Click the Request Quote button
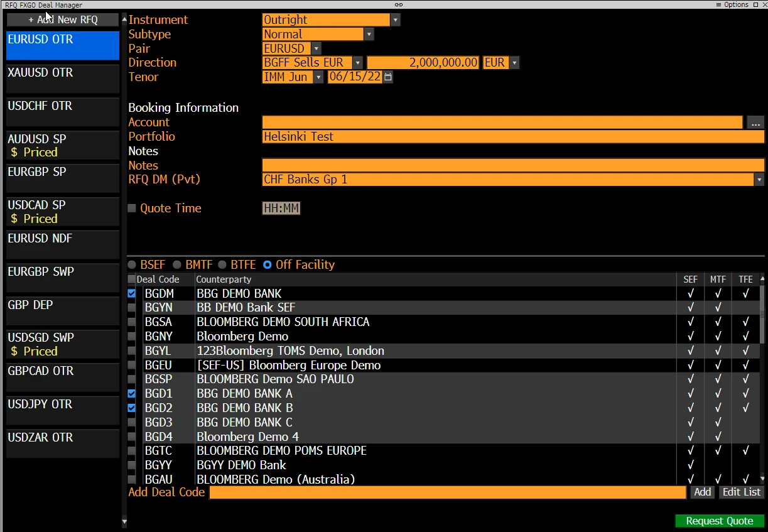The height and width of the screenshot is (532, 768). (720, 521)
